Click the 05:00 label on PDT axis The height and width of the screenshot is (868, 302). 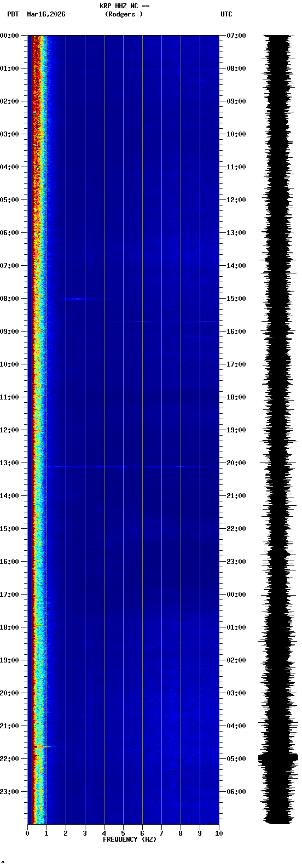(x=9, y=200)
